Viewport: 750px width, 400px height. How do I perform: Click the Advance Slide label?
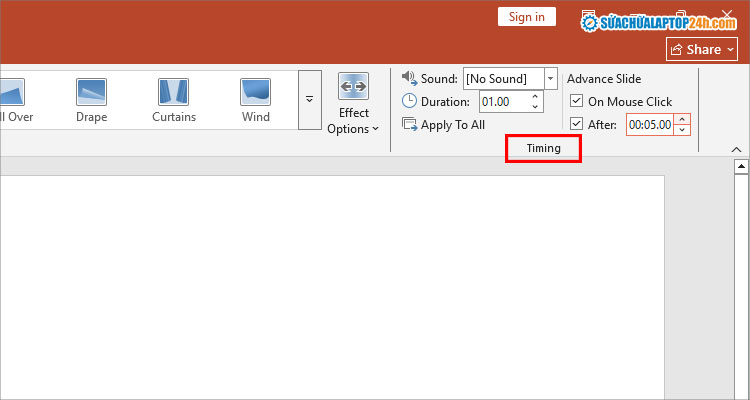[x=604, y=78]
